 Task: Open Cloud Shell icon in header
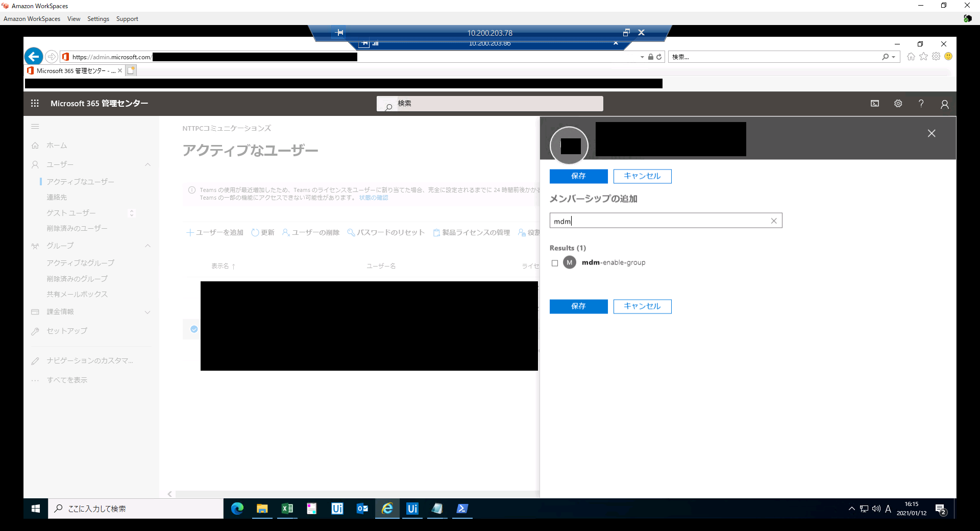875,104
